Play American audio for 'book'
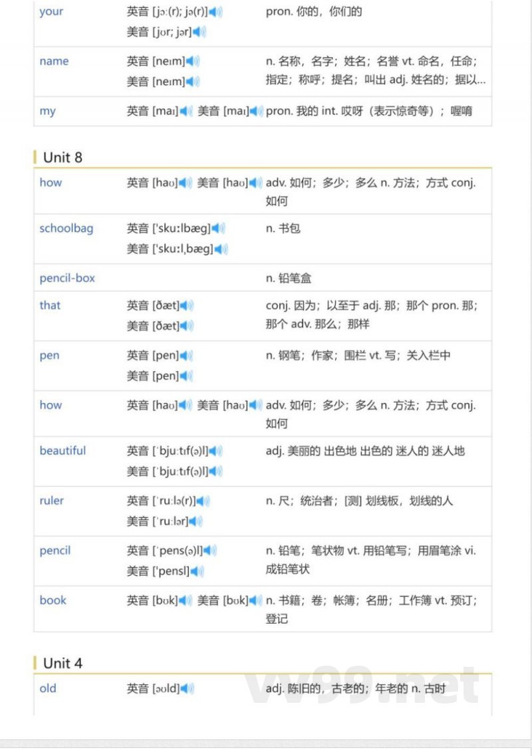This screenshot has height=756, width=532. [255, 601]
